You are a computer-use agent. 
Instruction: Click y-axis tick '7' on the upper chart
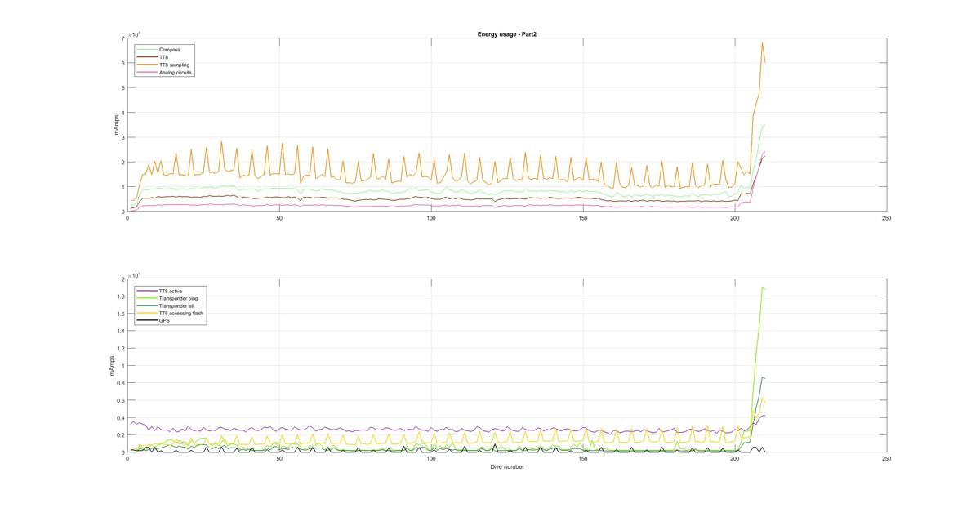(122, 38)
